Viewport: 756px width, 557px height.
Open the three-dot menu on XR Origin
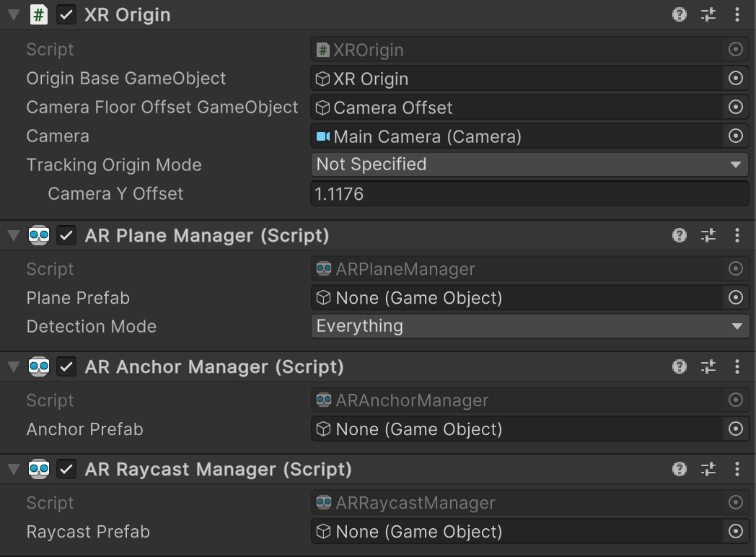click(737, 14)
